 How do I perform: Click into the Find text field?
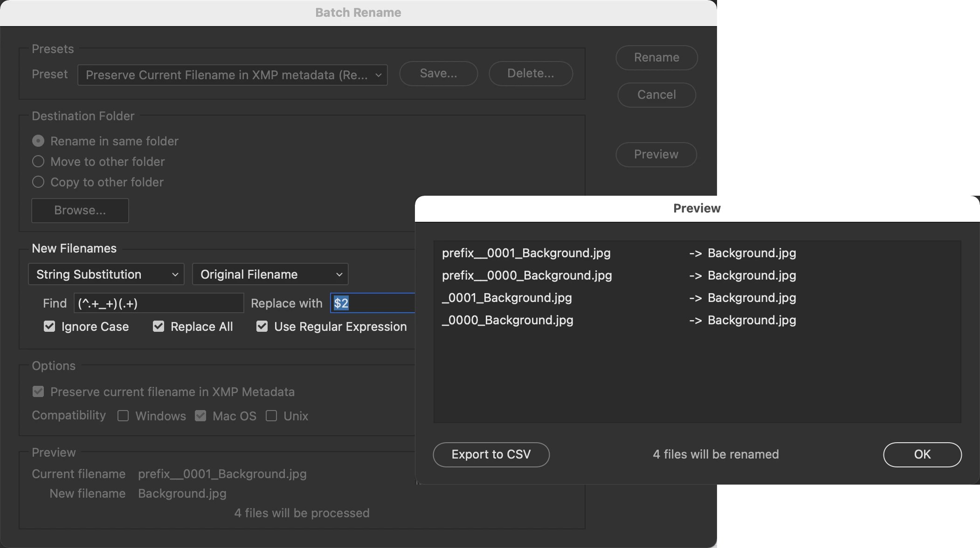click(x=159, y=303)
